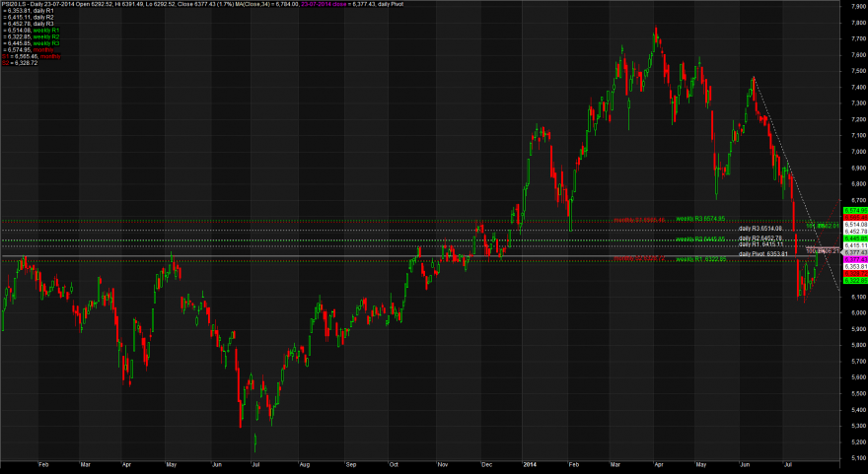This screenshot has height=474, width=868.
Task: Click the 7,500 price axis label
Action: (858, 71)
